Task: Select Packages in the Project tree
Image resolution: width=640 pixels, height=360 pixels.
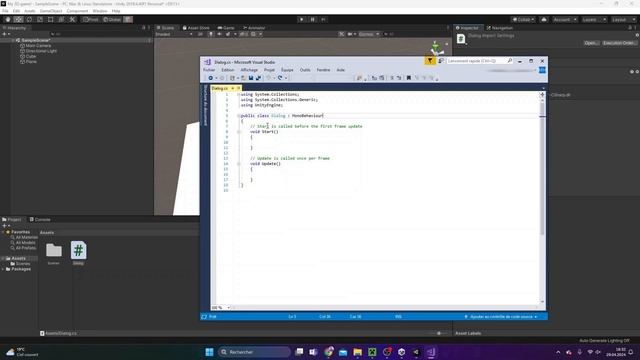Action: pos(21,269)
